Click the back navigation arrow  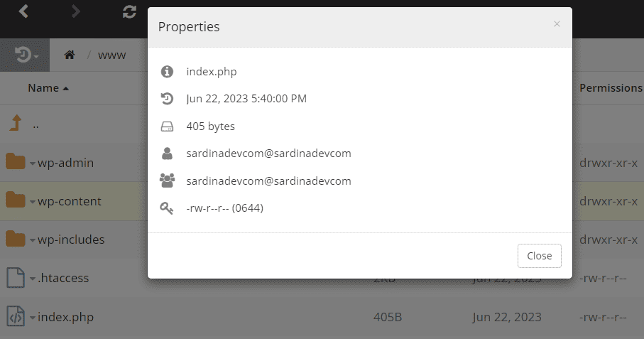pos(24,11)
